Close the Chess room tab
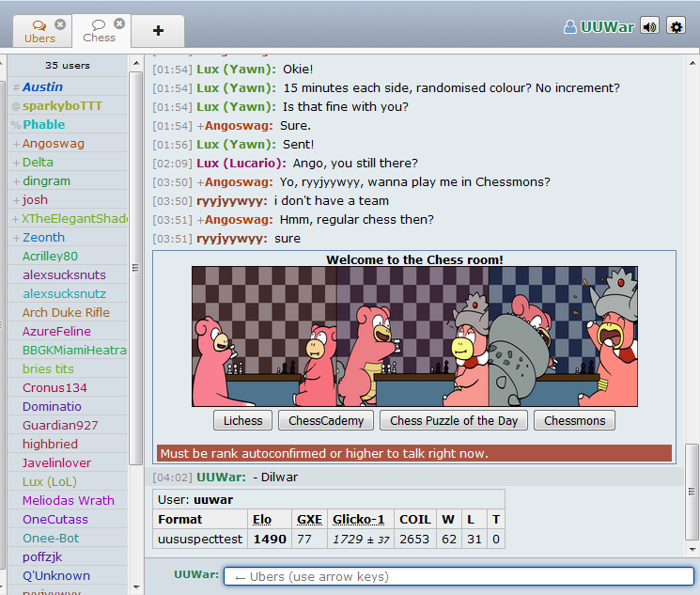Viewport: 700px width, 595px height. (x=119, y=23)
